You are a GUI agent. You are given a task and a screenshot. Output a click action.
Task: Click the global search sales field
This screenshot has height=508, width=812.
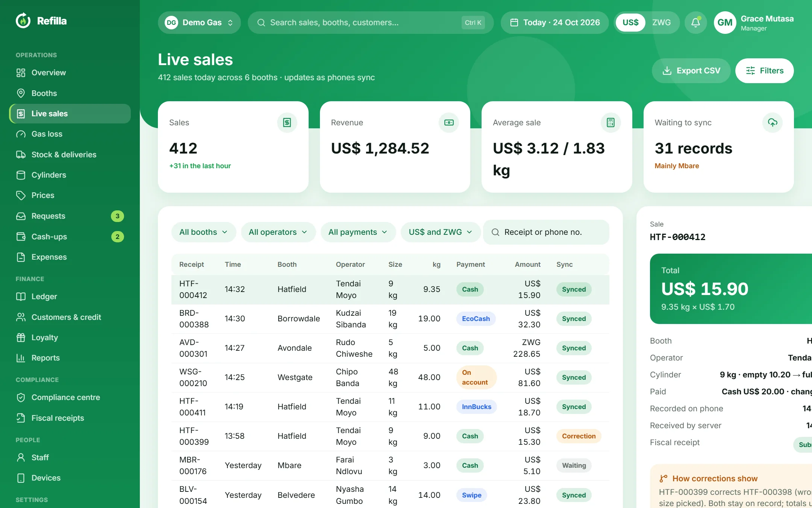(370, 23)
